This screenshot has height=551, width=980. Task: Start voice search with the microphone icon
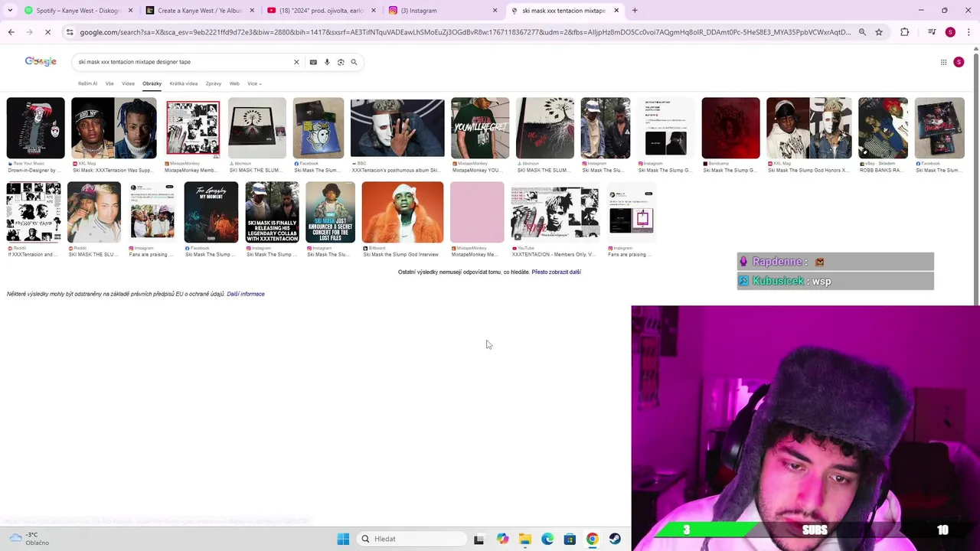click(x=327, y=62)
